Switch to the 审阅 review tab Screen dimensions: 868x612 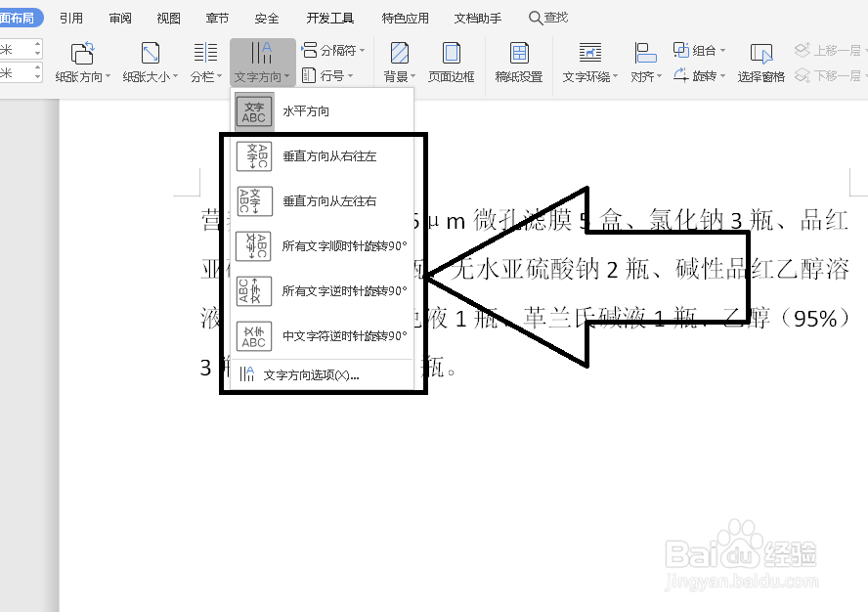[x=119, y=17]
